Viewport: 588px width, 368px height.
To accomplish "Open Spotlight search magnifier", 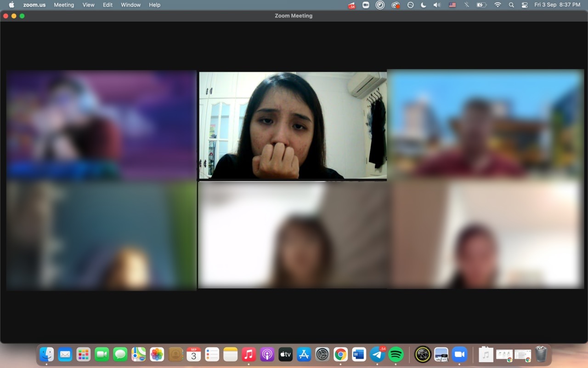I will pyautogui.click(x=511, y=5).
